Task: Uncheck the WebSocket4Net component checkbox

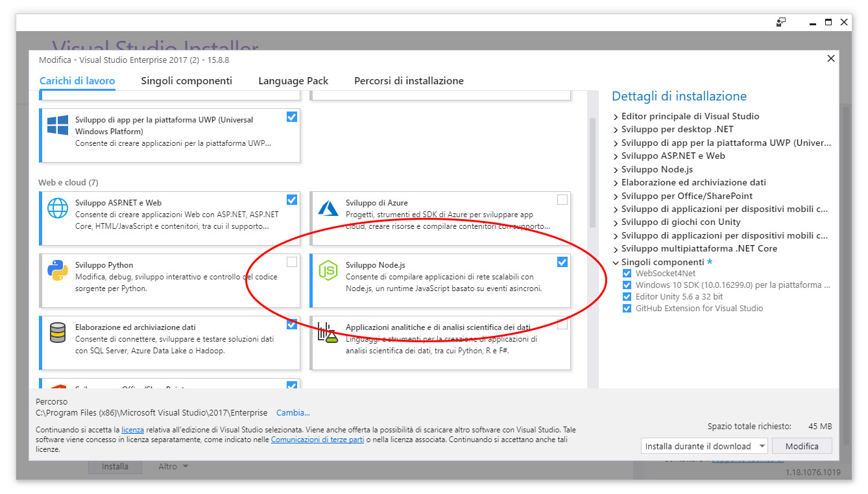Action: pyautogui.click(x=627, y=274)
